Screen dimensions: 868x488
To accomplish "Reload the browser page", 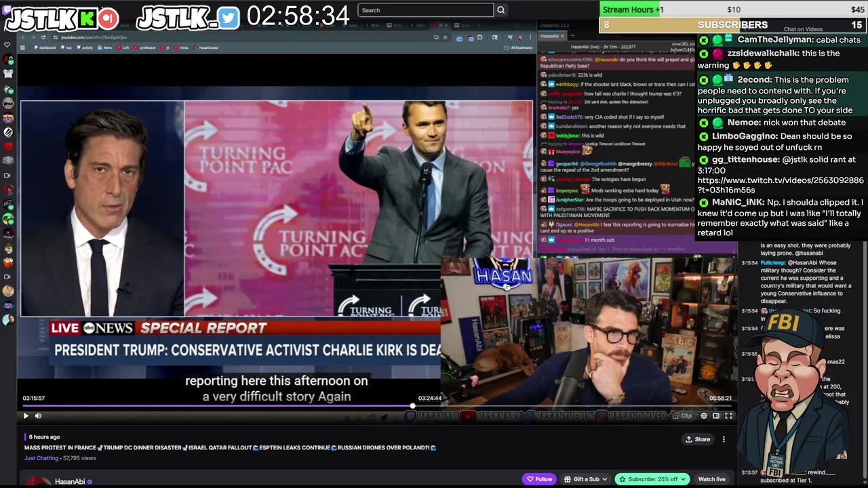I will (x=43, y=37).
